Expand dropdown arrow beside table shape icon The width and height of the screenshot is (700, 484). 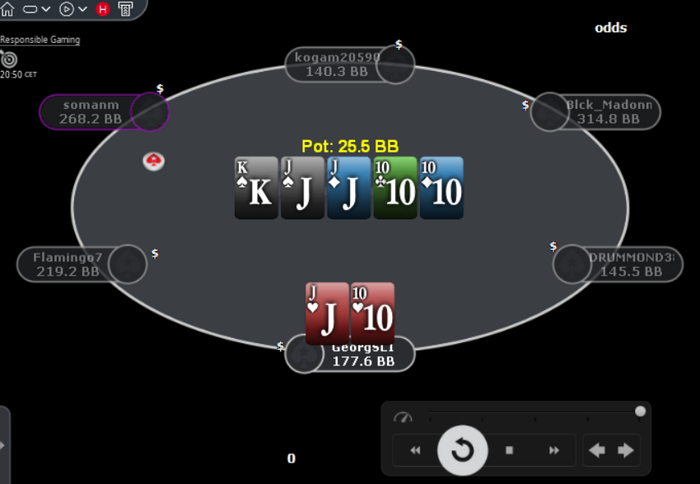46,9
